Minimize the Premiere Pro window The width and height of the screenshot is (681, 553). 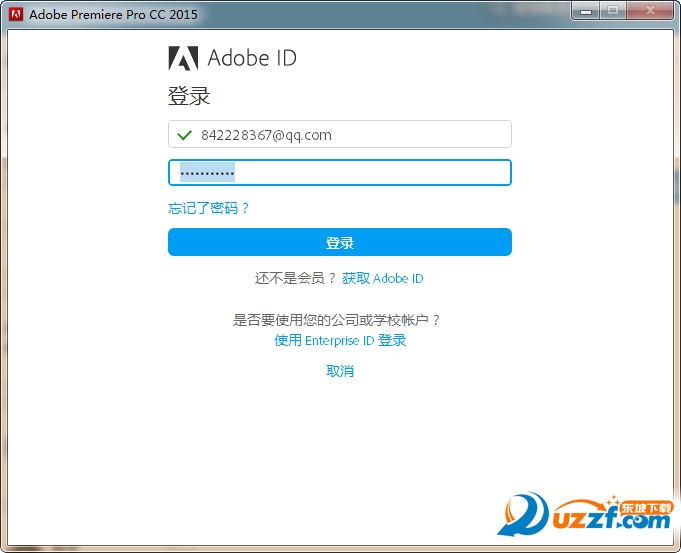coord(586,11)
